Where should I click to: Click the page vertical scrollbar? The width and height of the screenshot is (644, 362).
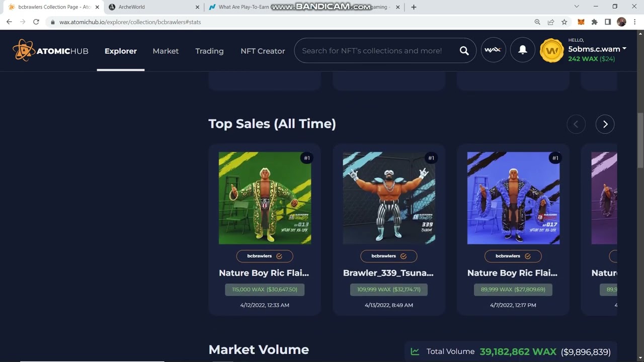[x=640, y=141]
